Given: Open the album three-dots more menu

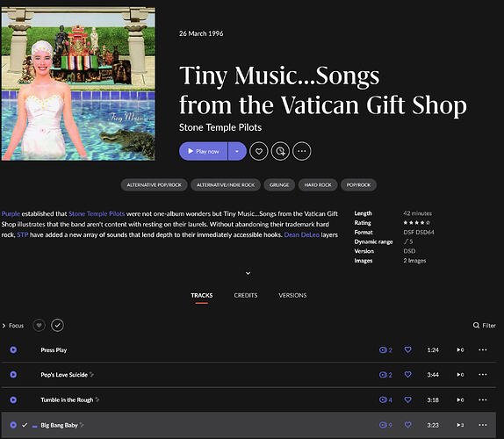Looking at the screenshot, I should tap(302, 151).
